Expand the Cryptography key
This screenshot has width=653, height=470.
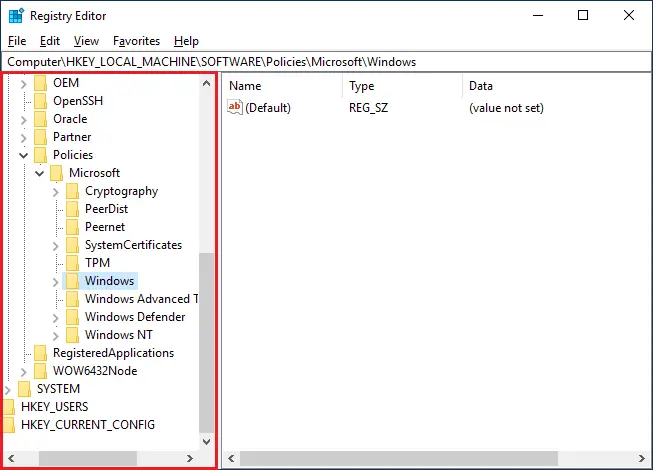[x=56, y=192]
